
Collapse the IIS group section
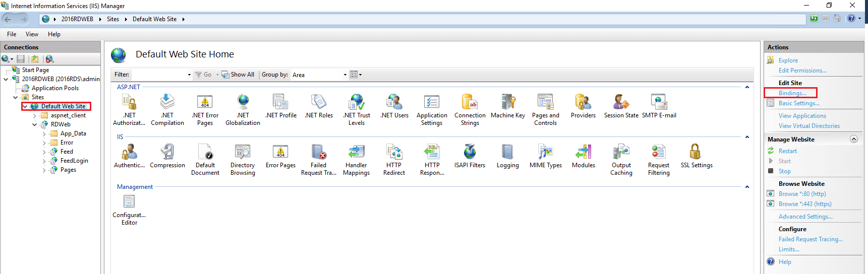(747, 137)
